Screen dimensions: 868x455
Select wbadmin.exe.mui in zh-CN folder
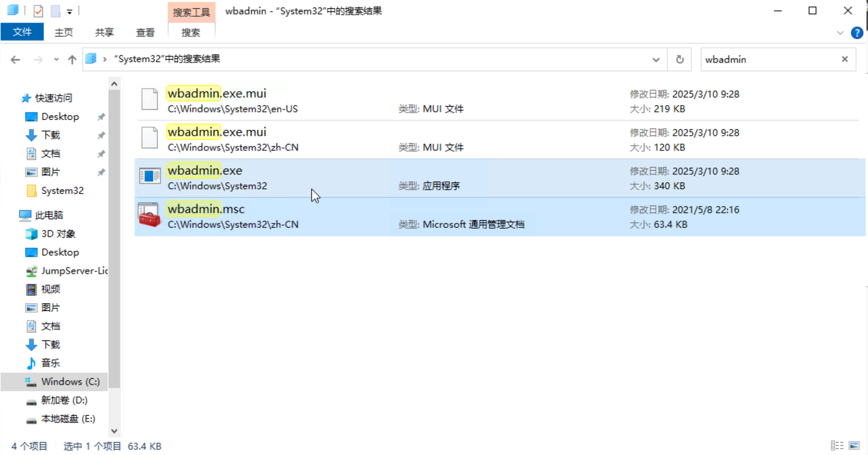[x=500, y=139]
